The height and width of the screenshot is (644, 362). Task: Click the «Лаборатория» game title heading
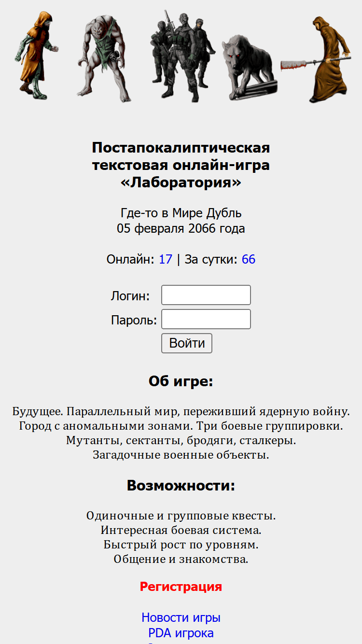pos(181,183)
